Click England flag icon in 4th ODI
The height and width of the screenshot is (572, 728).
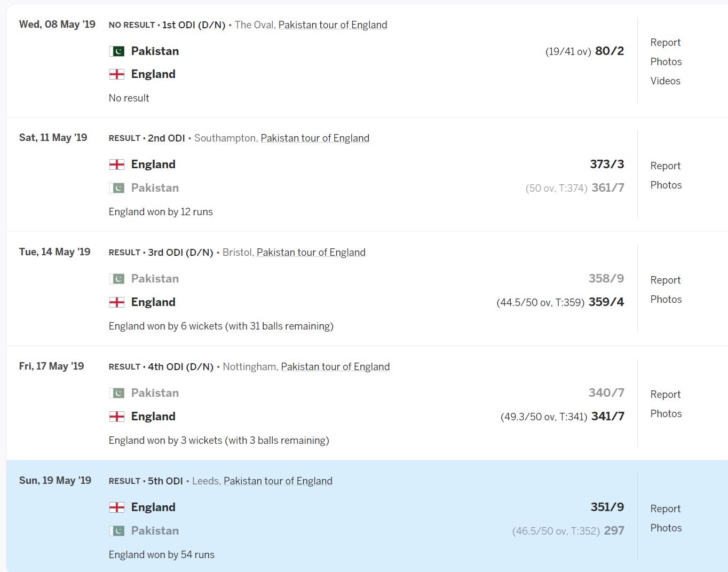(117, 417)
